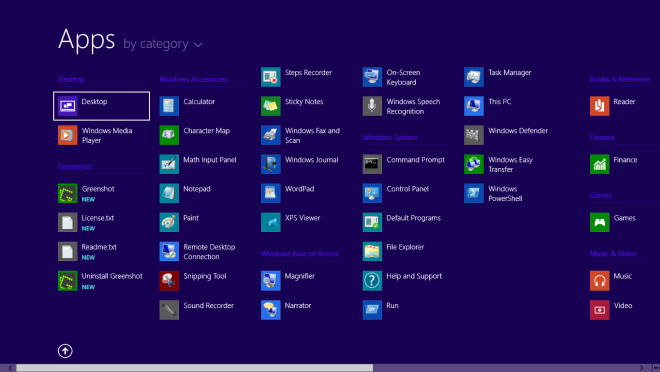Launch Notepad icon
The image size is (660, 372).
pyautogui.click(x=169, y=193)
